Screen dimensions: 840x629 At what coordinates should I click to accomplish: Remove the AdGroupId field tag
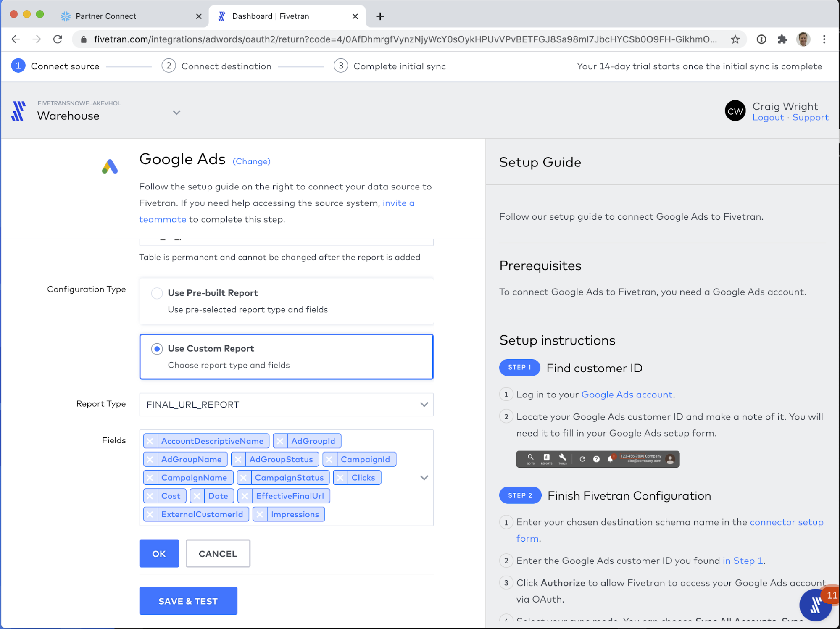[280, 441]
